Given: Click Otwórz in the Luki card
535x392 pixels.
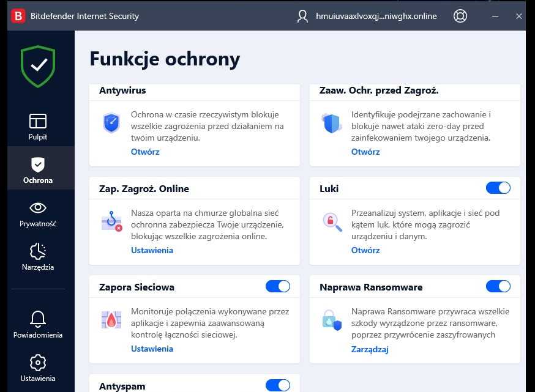Looking at the screenshot, I should (365, 250).
